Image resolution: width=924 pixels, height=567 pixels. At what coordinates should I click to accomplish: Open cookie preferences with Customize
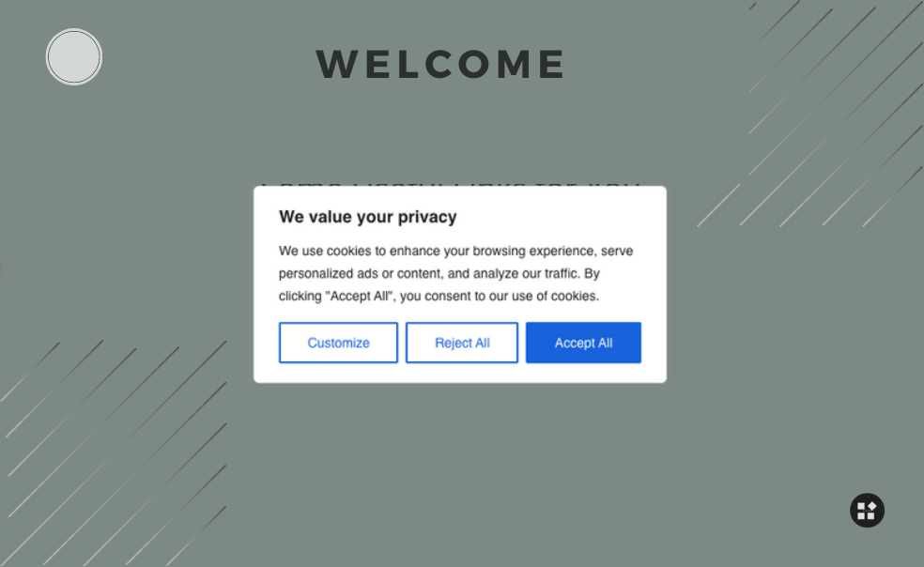(x=338, y=343)
